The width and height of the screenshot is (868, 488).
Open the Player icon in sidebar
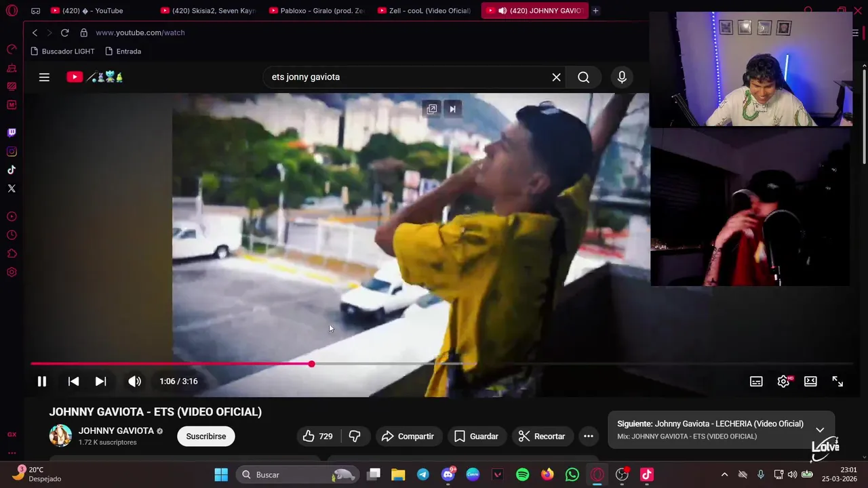12,217
